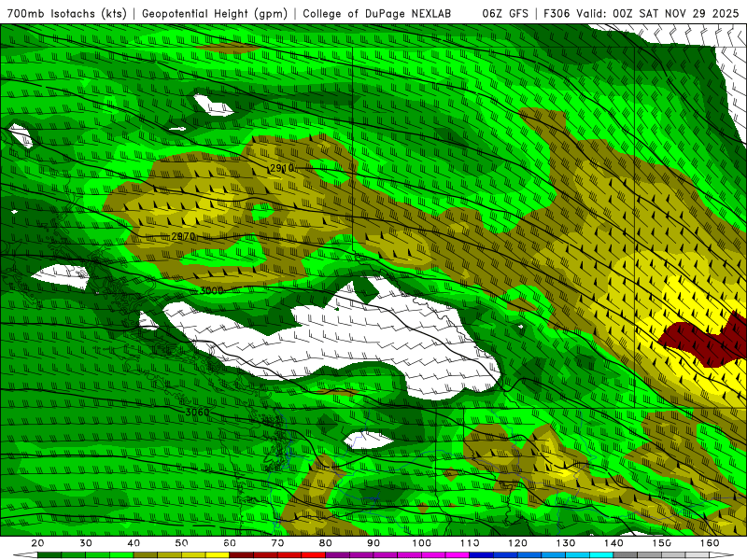Click the darkest green swatch below the 20 label

[x=49, y=554]
